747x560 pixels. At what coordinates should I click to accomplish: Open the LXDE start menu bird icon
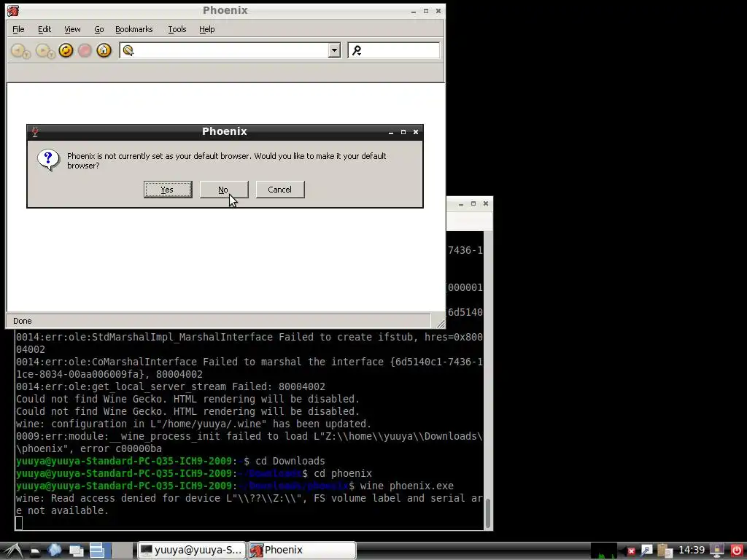(x=12, y=551)
